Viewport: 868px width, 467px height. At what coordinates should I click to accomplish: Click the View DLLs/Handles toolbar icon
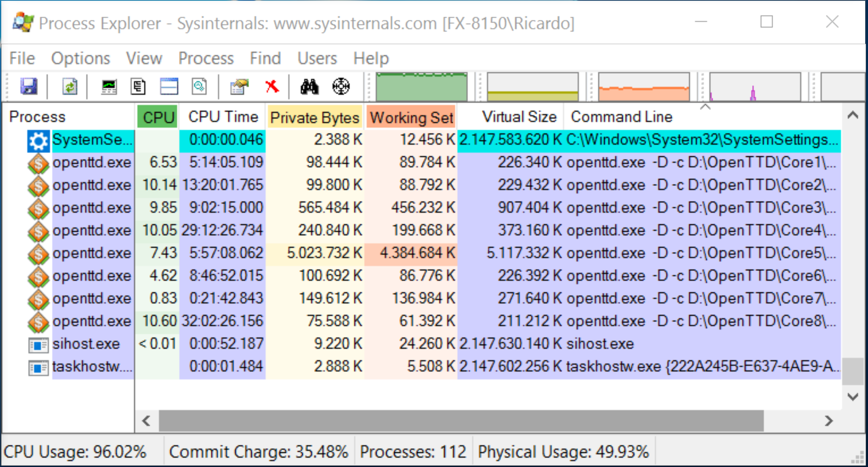coord(199,86)
